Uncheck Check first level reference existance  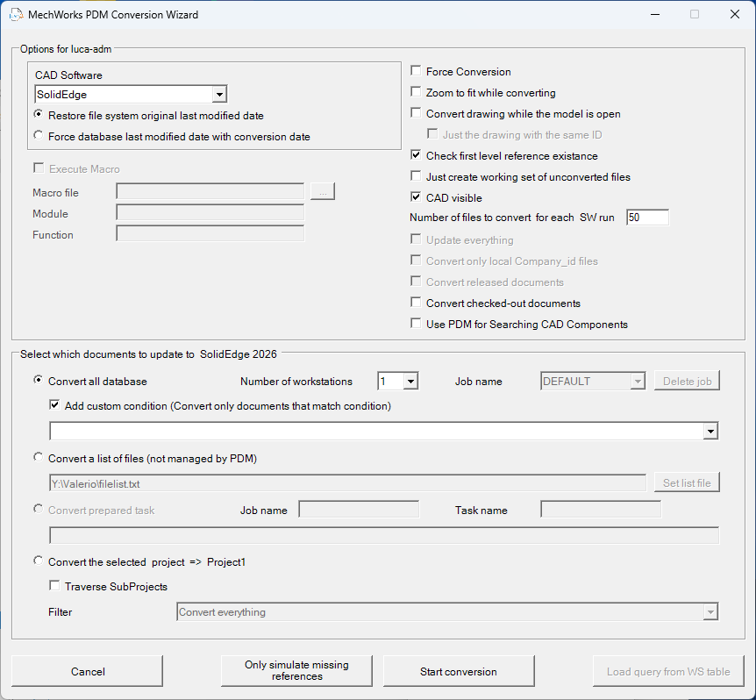tap(416, 154)
